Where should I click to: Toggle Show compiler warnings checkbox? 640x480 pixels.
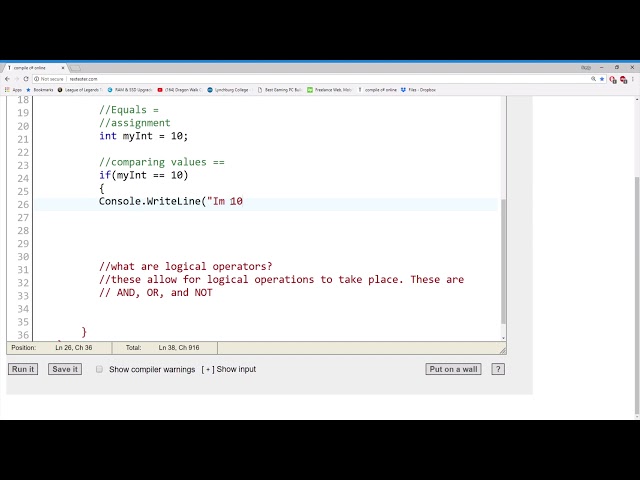[99, 369]
